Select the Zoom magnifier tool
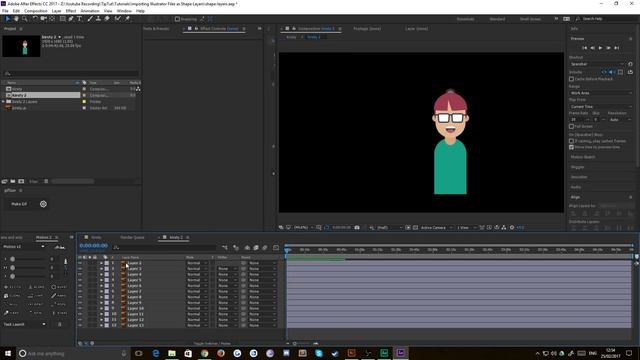 point(24,19)
